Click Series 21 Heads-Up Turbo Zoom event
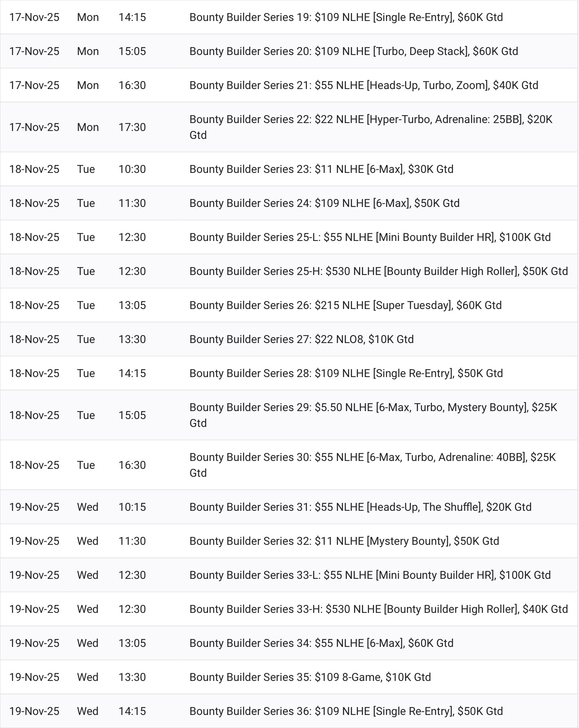 363,85
